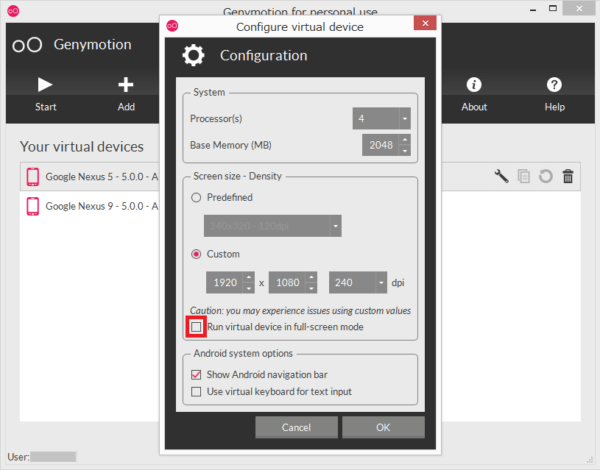Enable virtual keyboard for text input

[196, 392]
